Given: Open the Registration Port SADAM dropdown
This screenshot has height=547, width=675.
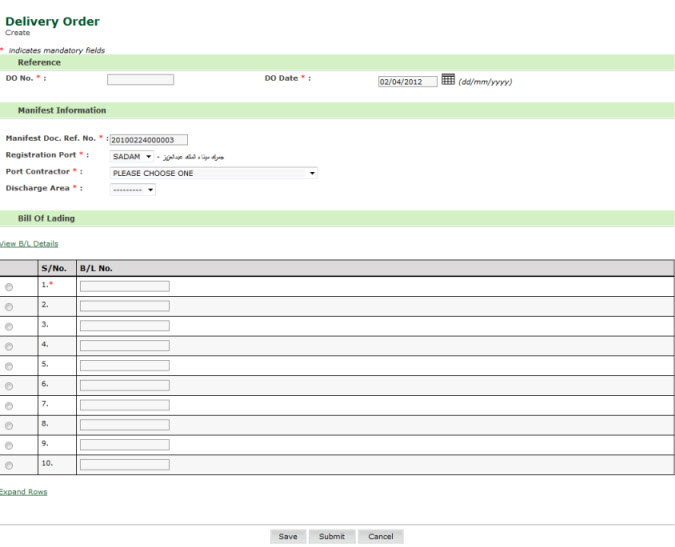Looking at the screenshot, I should click(132, 157).
